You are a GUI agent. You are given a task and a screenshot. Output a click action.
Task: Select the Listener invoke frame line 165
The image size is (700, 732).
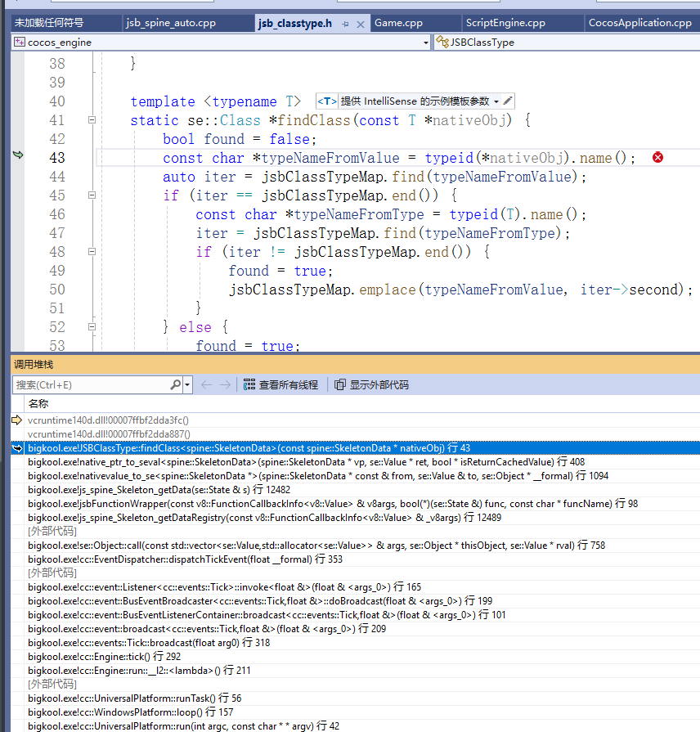[362, 586]
